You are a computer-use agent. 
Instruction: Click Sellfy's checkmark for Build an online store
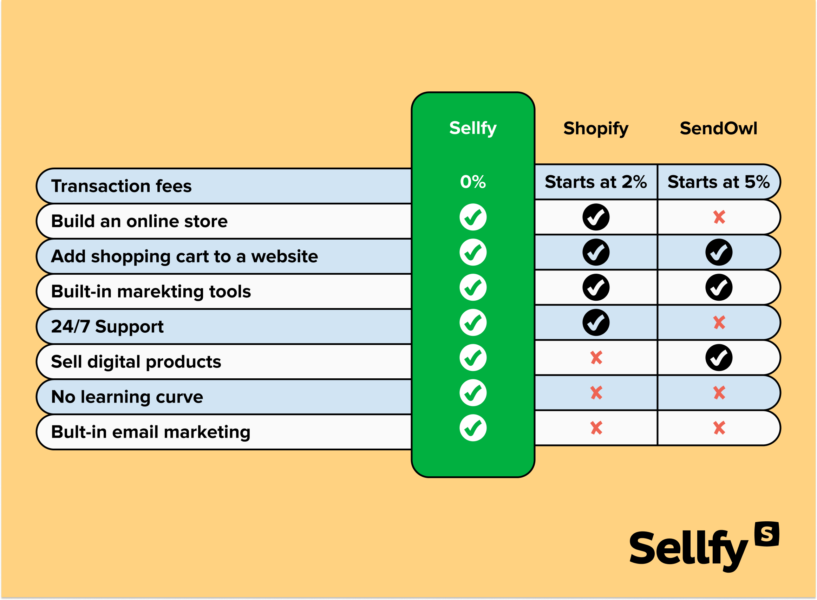point(473,217)
